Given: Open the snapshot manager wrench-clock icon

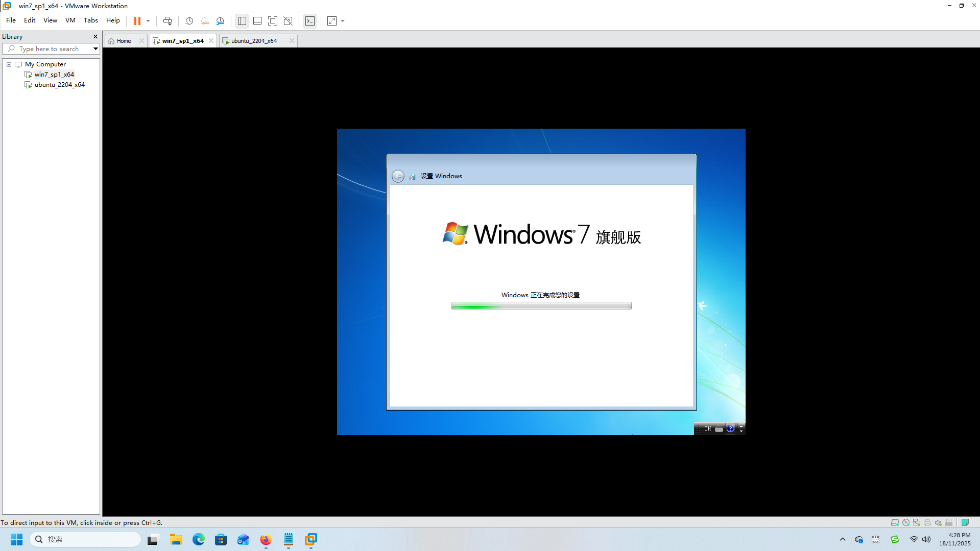Looking at the screenshot, I should click(x=220, y=21).
